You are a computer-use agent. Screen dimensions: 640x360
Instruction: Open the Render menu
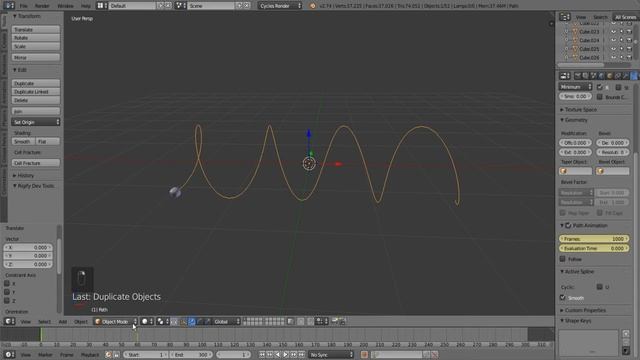coord(42,6)
